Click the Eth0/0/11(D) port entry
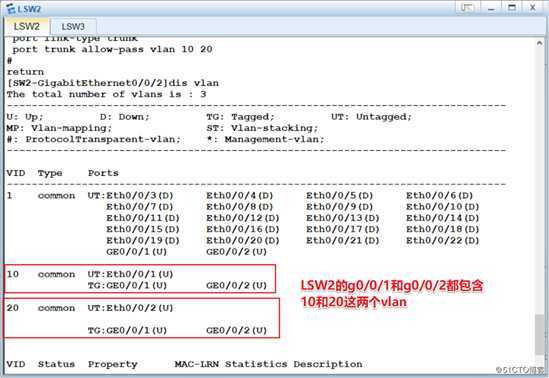This screenshot has height=378, width=549. click(x=143, y=218)
